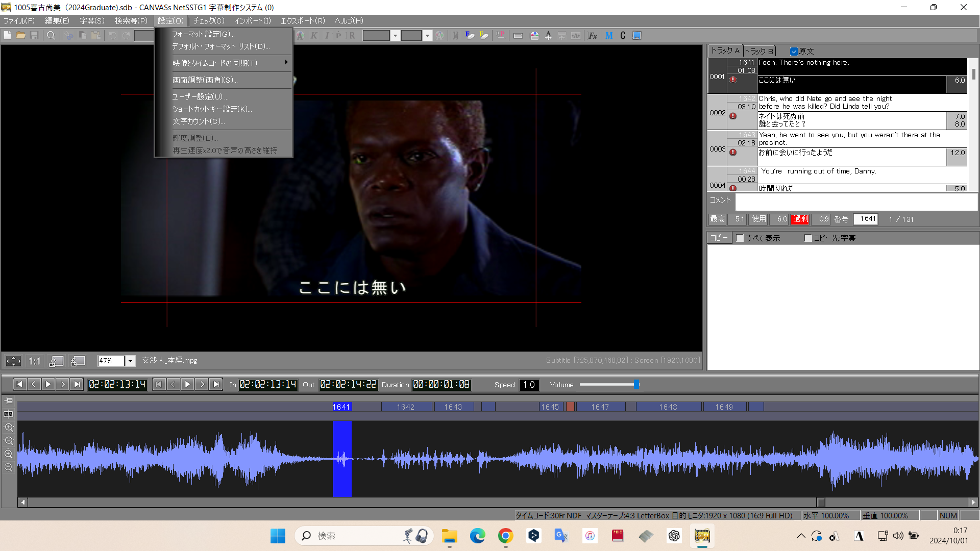The width and height of the screenshot is (980, 551).
Task: Open 字幕(S) menu
Action: (x=92, y=21)
